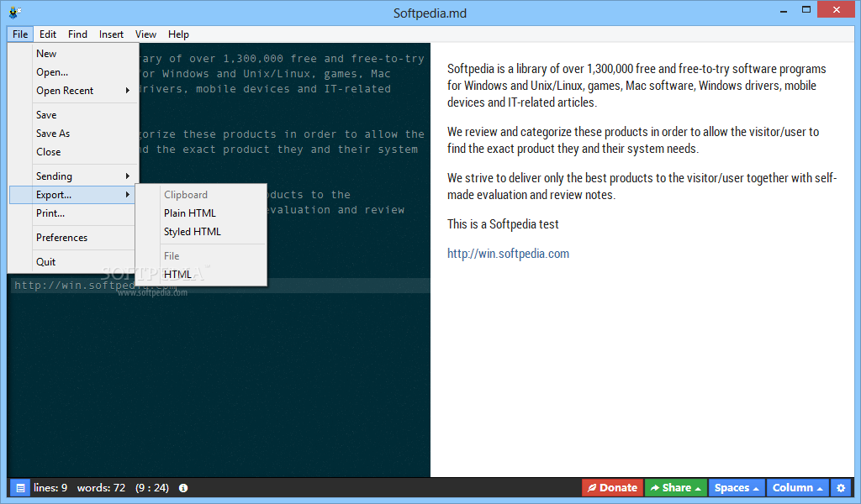
Task: Open the Spaces indentation dropdown
Action: pyautogui.click(x=737, y=487)
